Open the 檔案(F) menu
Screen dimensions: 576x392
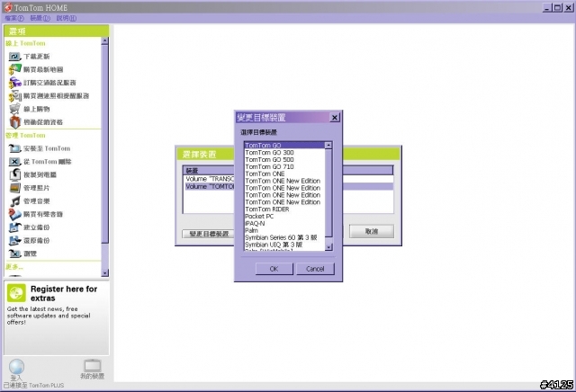tap(14, 18)
